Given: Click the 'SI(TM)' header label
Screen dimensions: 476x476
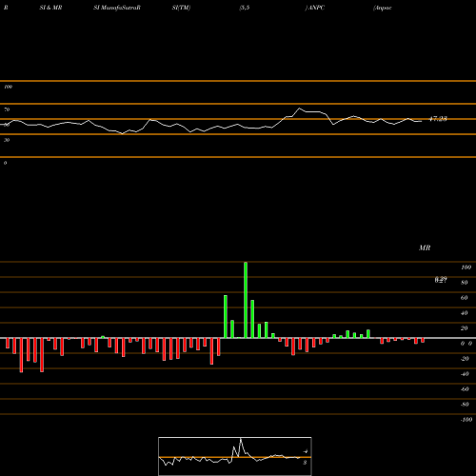Looking at the screenshot, I should click(181, 8).
